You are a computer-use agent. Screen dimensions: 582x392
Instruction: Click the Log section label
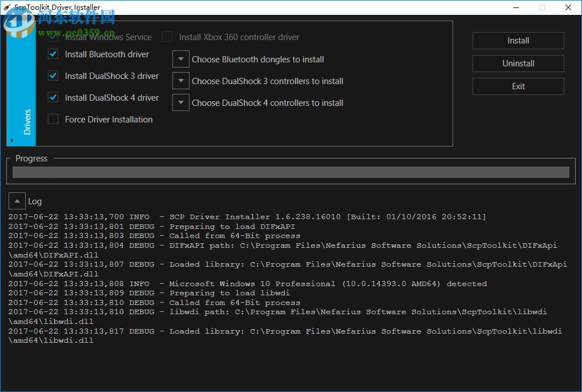tap(35, 201)
